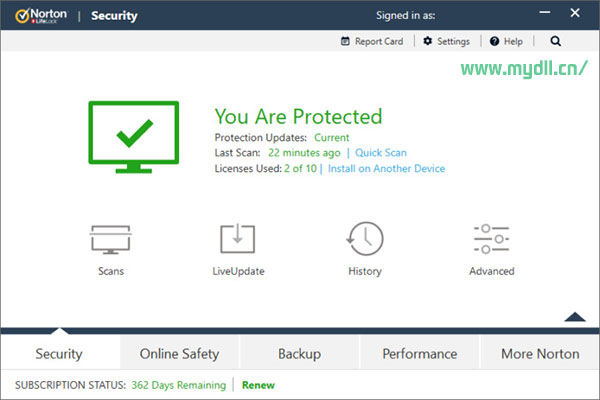
Task: Click the Settings label text
Action: point(453,41)
